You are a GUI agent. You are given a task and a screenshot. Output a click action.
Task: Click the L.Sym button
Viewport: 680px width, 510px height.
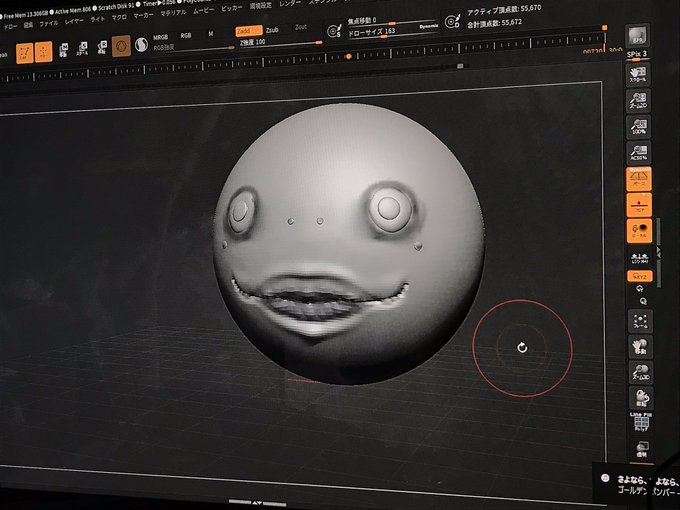(640, 258)
